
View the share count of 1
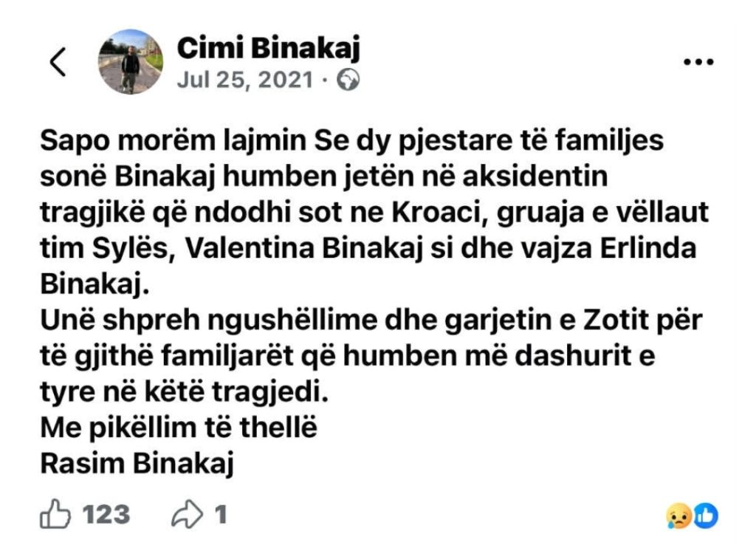coord(220,515)
